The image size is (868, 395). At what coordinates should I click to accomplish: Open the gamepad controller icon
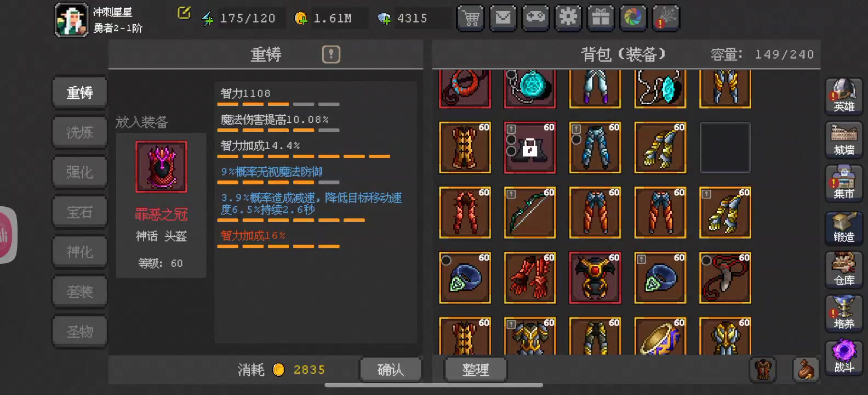tap(535, 18)
